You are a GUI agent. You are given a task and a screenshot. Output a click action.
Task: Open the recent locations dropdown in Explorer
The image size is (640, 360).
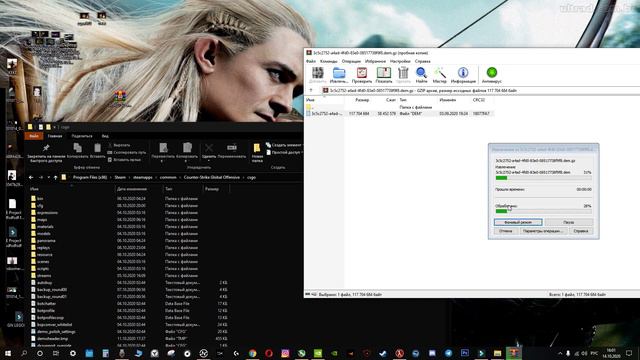click(x=49, y=178)
